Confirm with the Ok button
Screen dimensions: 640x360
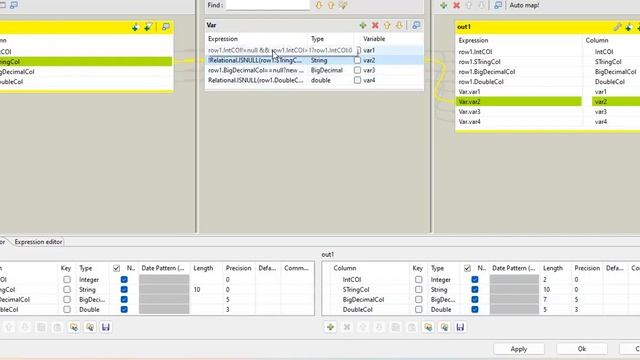(x=582, y=349)
